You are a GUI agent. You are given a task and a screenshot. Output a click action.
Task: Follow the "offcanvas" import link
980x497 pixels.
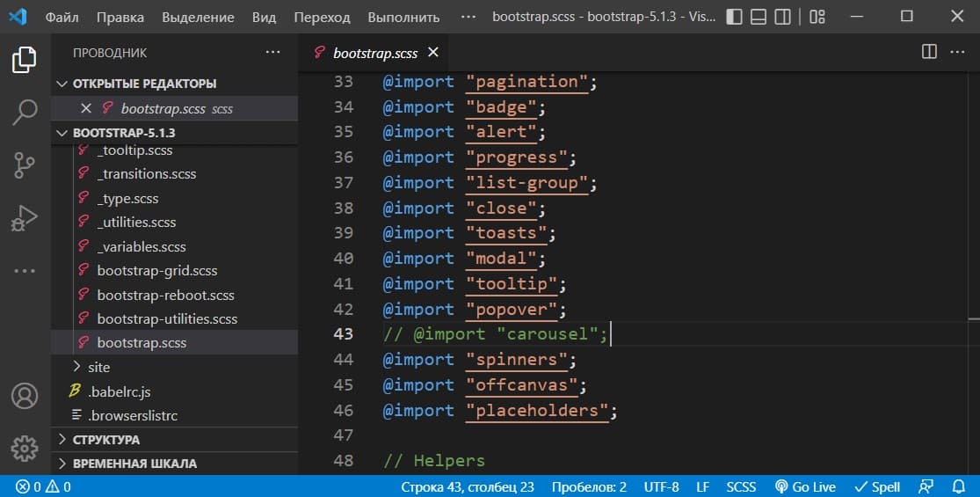(522, 385)
